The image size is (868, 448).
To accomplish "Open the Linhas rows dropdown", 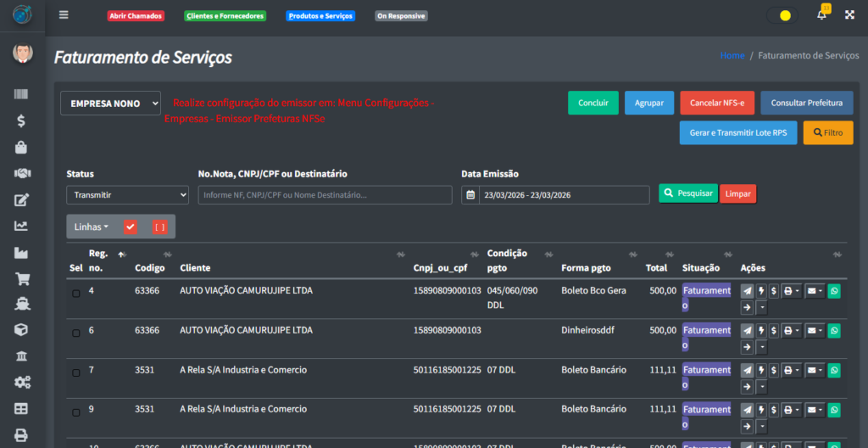I will 92,227.
